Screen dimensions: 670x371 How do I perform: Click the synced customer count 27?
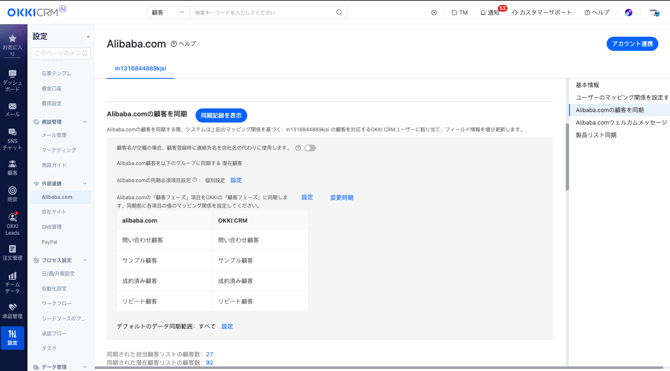coord(209,354)
